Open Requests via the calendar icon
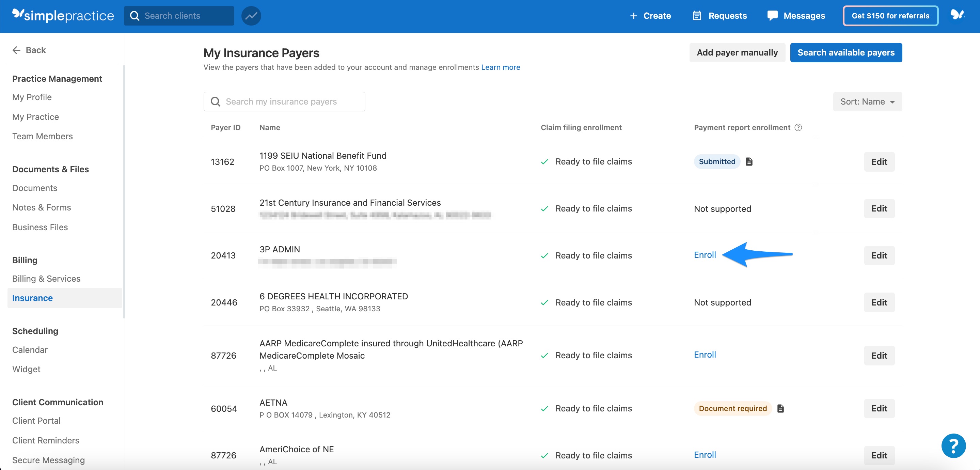This screenshot has height=470, width=980. 696,16
